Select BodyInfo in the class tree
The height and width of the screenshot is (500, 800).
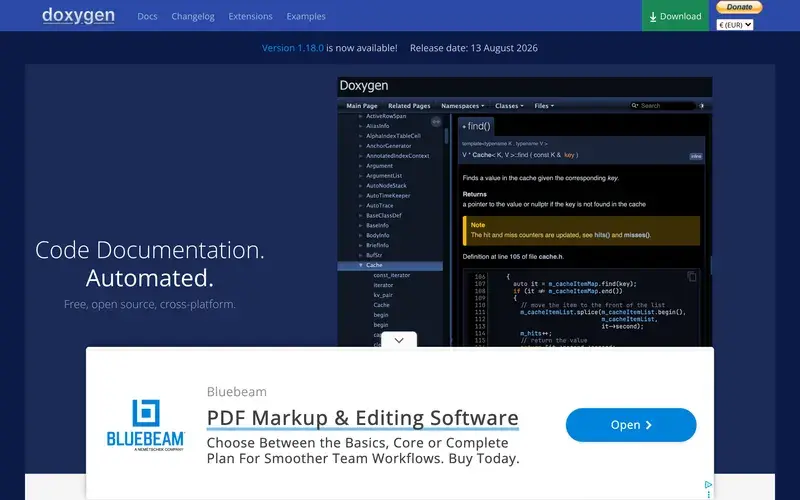(378, 235)
